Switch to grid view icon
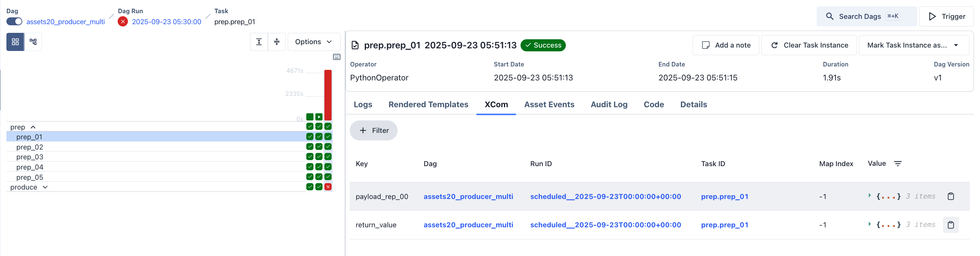Viewport: 980px width, 256px height. pos(15,42)
